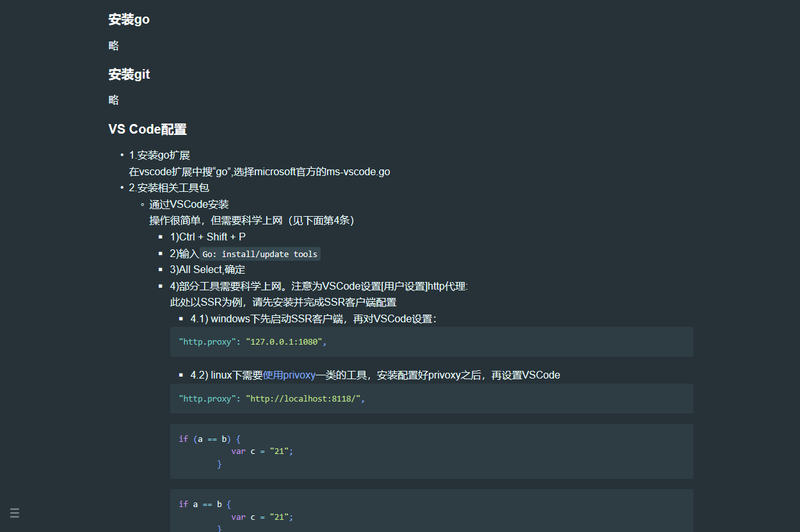Click inline code Go: install/update tools
The width and height of the screenshot is (800, 532).
(x=260, y=254)
